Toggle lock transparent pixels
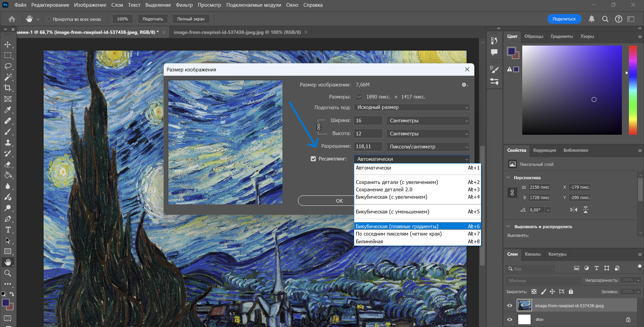The image size is (644, 327). tap(534, 291)
